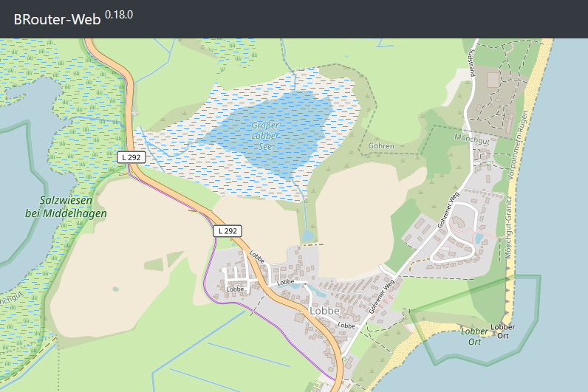Screen dimensions: 588x392
Task: Click the Lobbe street label on L 292
Action: tap(257, 257)
